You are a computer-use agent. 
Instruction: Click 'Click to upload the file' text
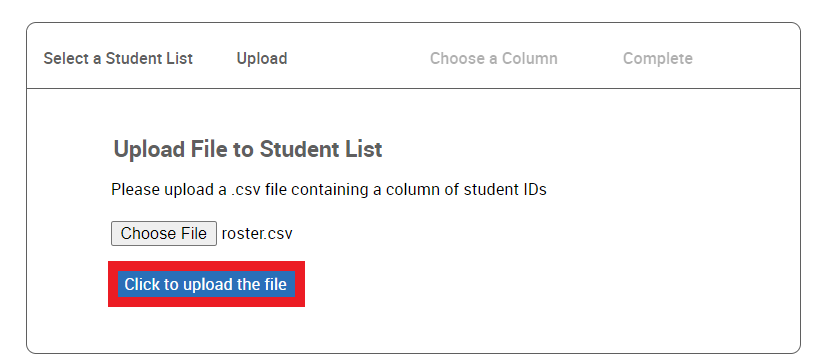pos(205,284)
